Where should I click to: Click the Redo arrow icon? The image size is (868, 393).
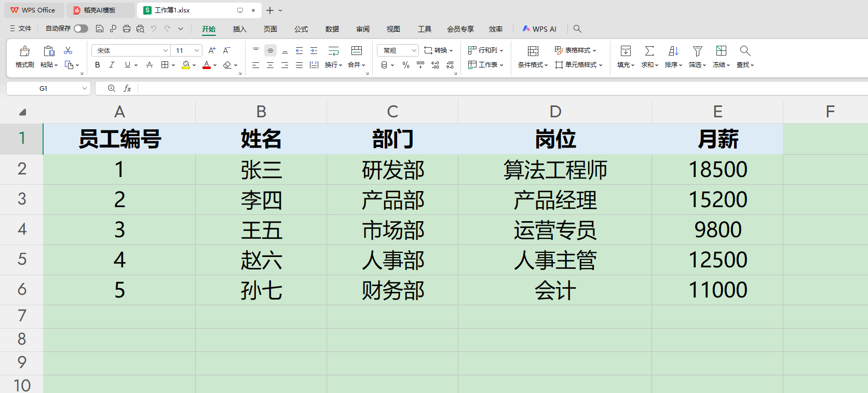tap(167, 29)
